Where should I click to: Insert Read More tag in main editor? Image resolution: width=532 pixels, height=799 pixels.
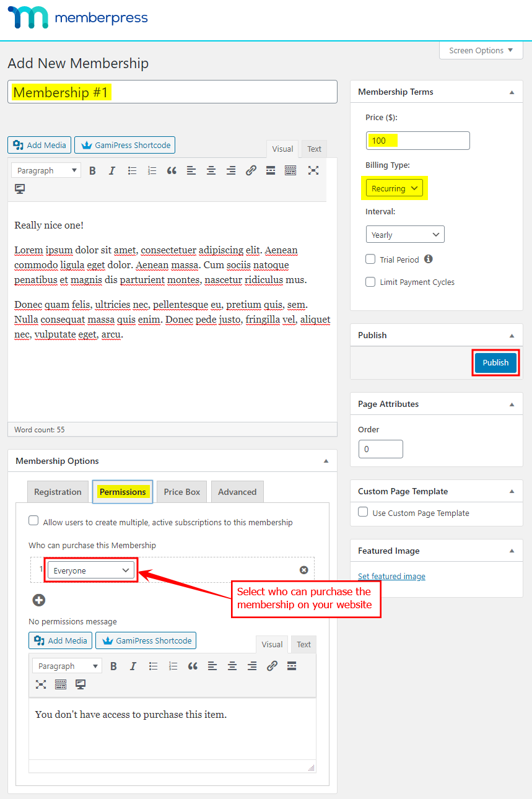coord(271,170)
